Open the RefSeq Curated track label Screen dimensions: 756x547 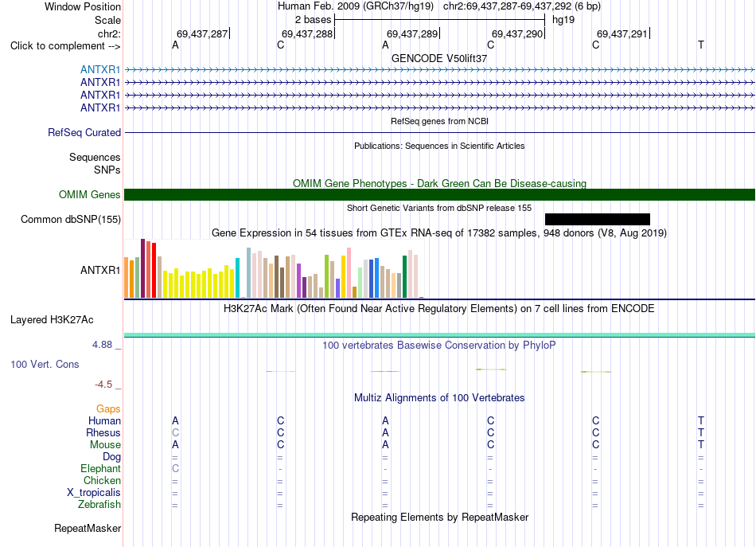84,132
